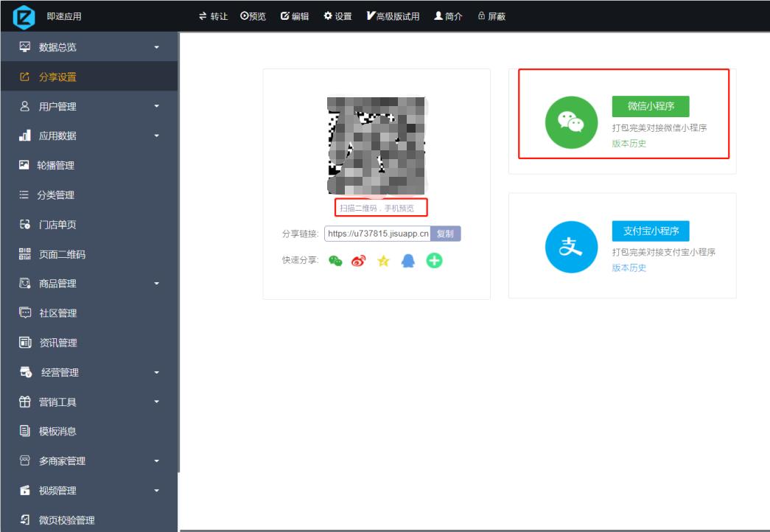The height and width of the screenshot is (532, 770).
Task: Click the 微信小程序 green button
Action: click(651, 107)
